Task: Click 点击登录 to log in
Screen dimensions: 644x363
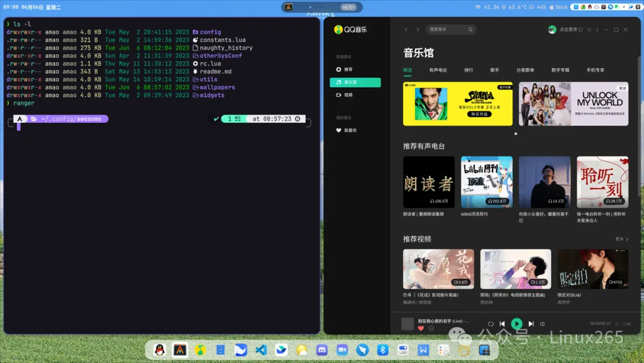Action: click(x=568, y=30)
